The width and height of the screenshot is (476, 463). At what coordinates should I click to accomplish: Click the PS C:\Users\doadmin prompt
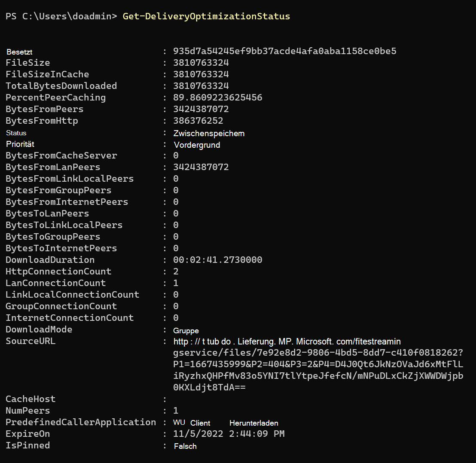tap(61, 16)
